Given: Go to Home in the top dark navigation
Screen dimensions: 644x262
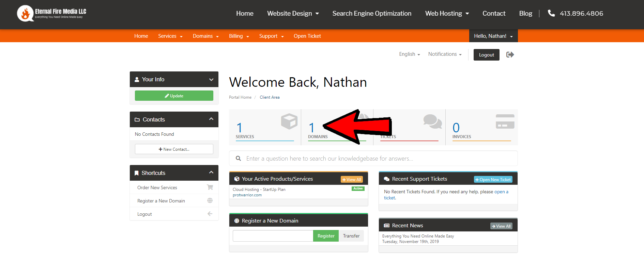Looking at the screenshot, I should 245,14.
